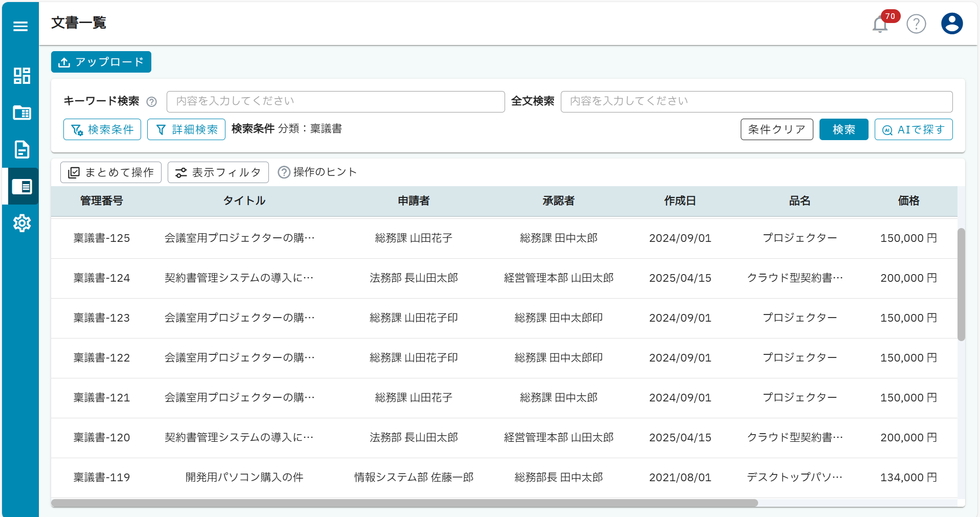Viewport: 980px width, 517px height.
Task: Expand the 詳細検索 advanced search options
Action: pyautogui.click(x=186, y=129)
